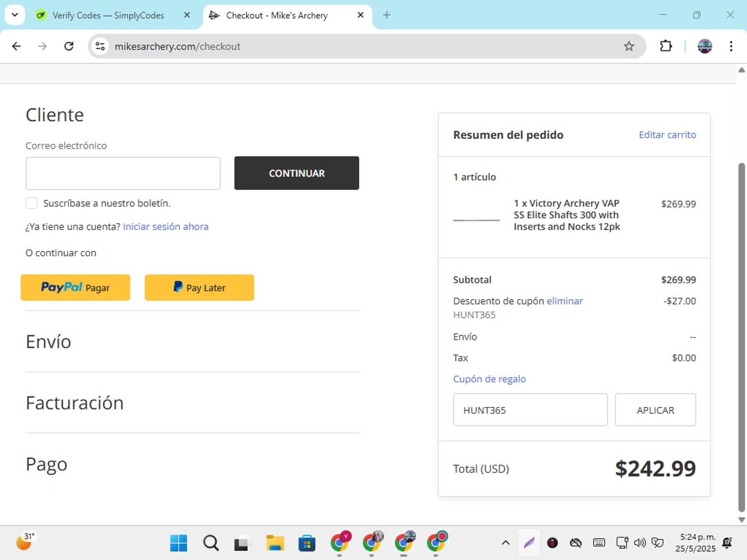Open Chrome's three-dot menu
The height and width of the screenshot is (560, 747).
[x=731, y=46]
